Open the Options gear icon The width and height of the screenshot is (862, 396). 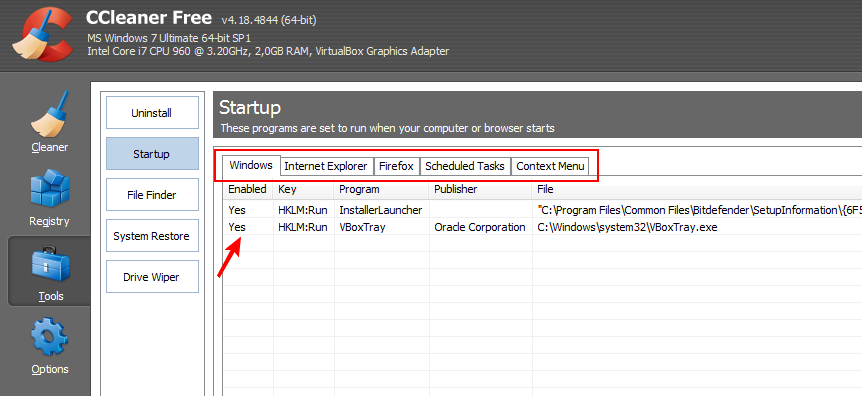pos(49,336)
